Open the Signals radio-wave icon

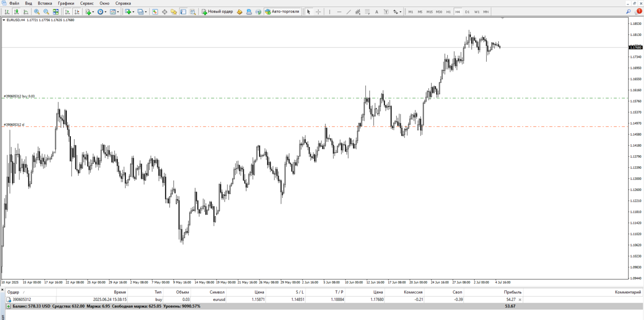pos(259,11)
